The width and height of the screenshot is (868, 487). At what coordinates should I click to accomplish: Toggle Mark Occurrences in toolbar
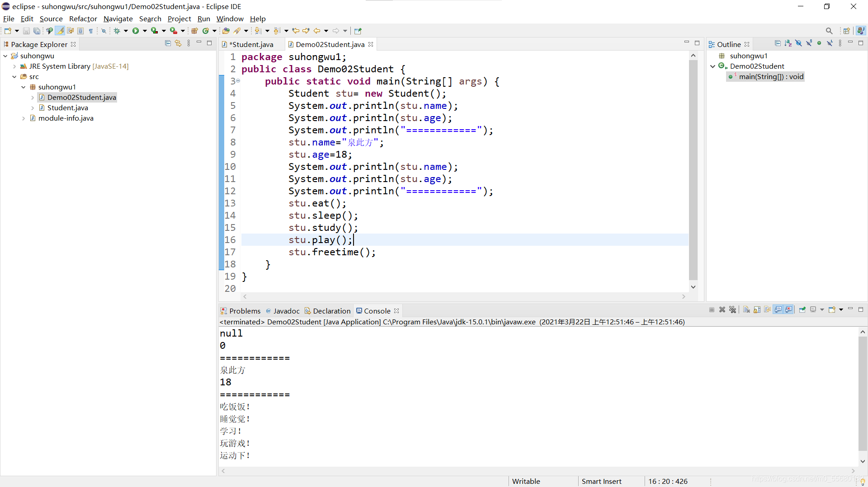pyautogui.click(x=60, y=31)
